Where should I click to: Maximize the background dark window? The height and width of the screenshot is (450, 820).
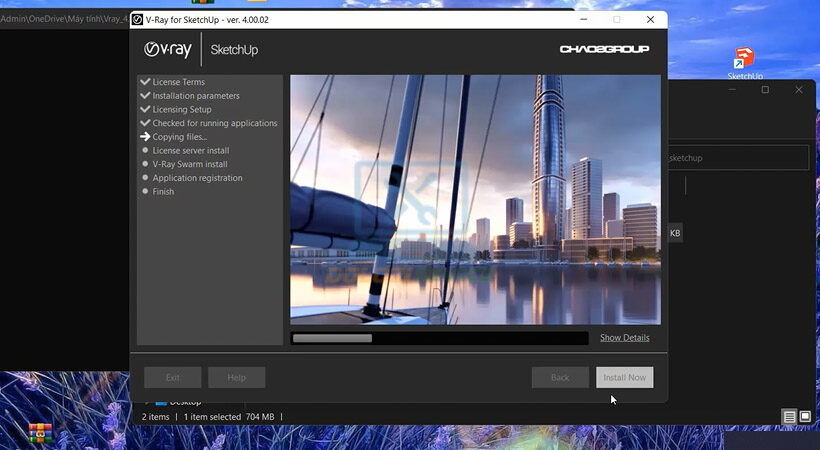tap(765, 90)
